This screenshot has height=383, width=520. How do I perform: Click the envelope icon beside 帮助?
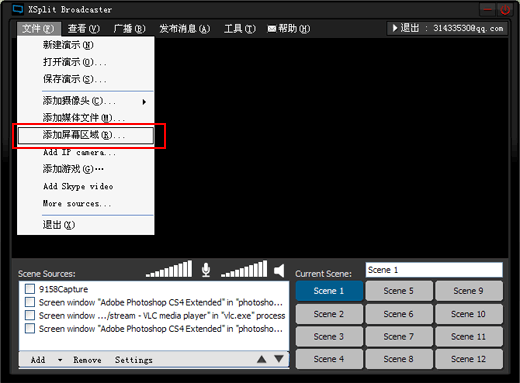[272, 29]
